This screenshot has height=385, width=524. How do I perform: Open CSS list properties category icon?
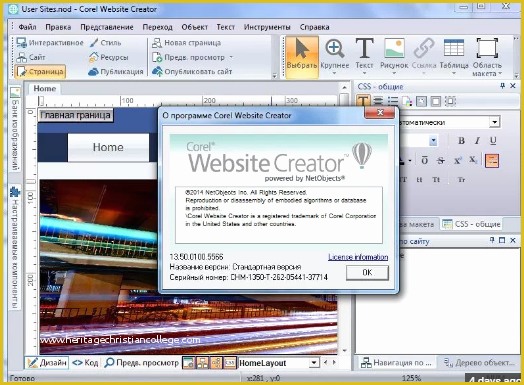click(393, 101)
